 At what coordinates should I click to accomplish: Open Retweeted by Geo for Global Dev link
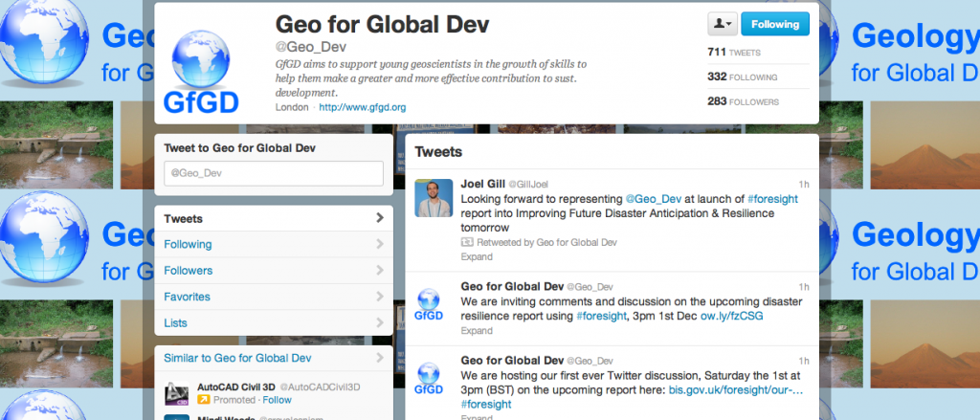[x=546, y=242]
